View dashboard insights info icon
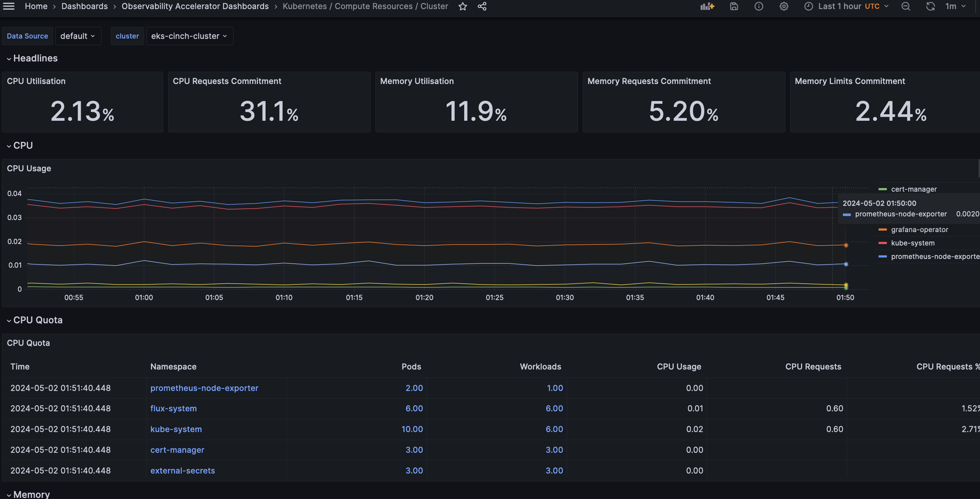980x499 pixels. (759, 6)
